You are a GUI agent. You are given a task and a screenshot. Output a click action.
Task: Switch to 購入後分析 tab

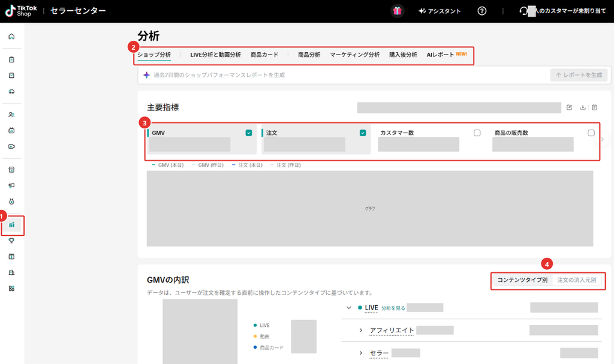[403, 55]
